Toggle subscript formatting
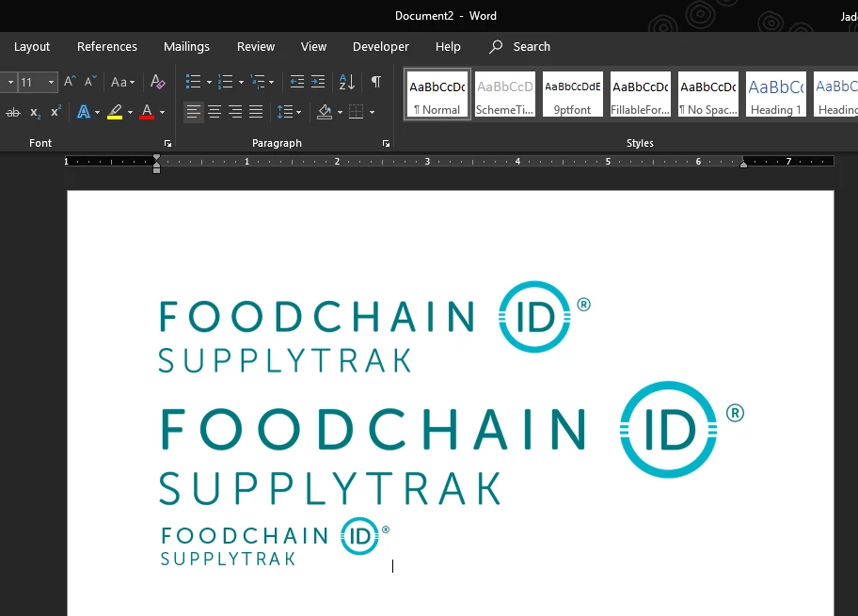Image resolution: width=858 pixels, height=616 pixels. [35, 113]
